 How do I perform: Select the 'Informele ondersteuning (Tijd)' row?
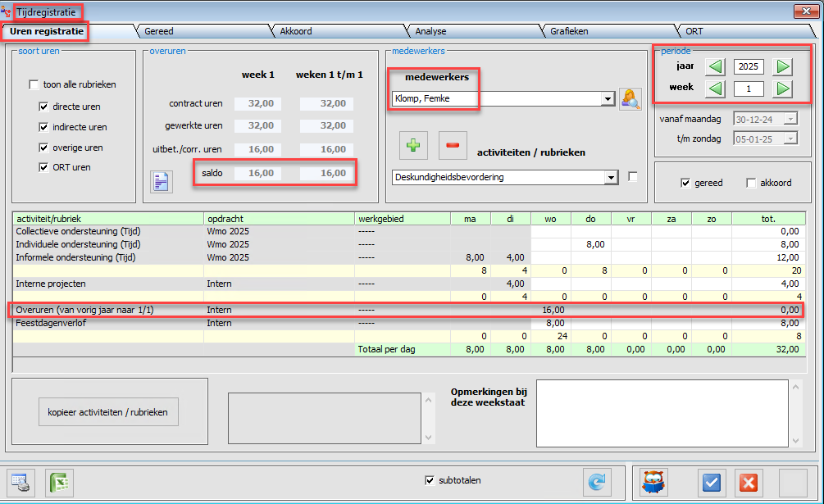click(409, 258)
